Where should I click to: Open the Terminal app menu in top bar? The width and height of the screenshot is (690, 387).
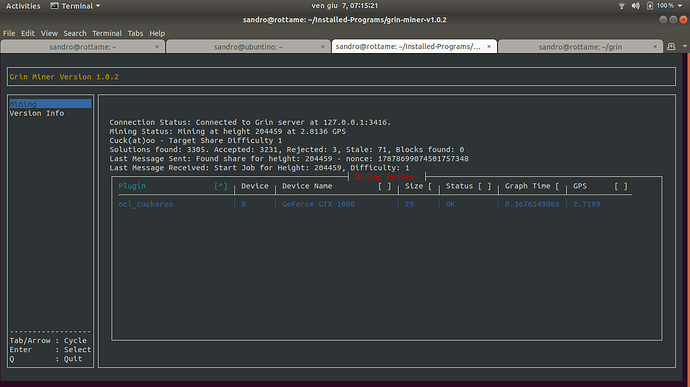coord(75,6)
